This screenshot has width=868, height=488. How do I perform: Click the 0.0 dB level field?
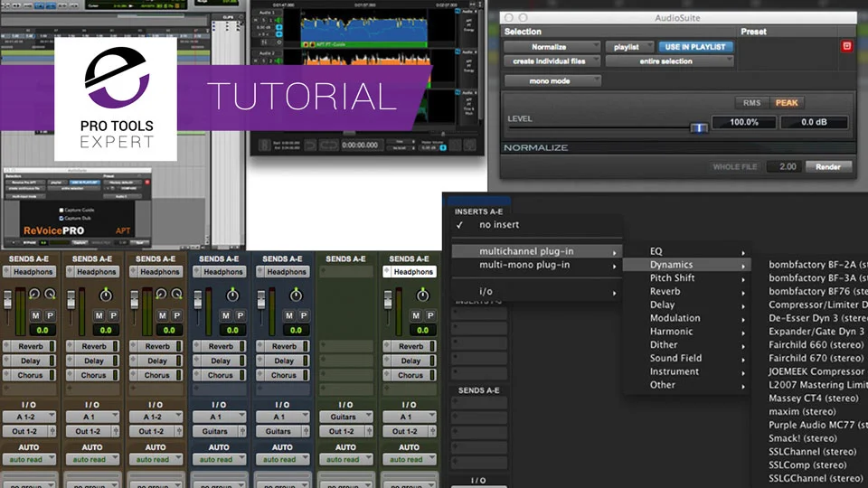tap(814, 122)
